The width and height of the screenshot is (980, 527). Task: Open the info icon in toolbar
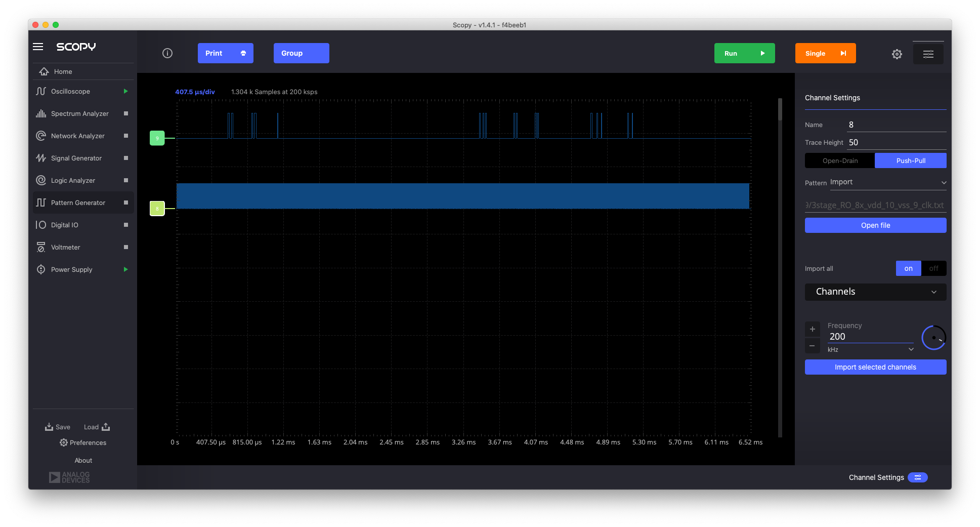(167, 53)
